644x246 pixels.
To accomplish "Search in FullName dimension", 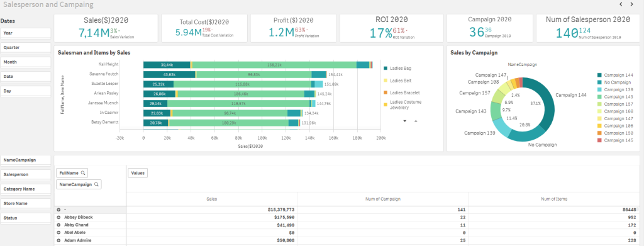I will click(83, 173).
